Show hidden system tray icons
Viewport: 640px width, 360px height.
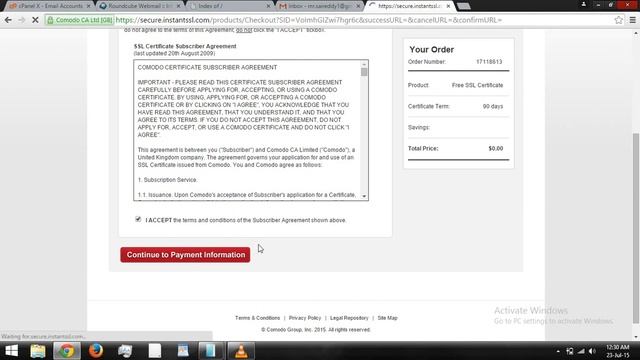click(558, 351)
